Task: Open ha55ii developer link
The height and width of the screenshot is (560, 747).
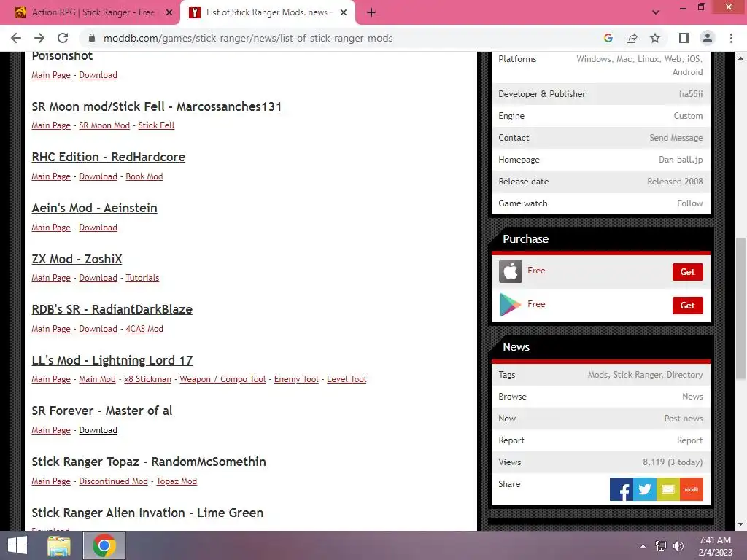Action: tap(691, 94)
